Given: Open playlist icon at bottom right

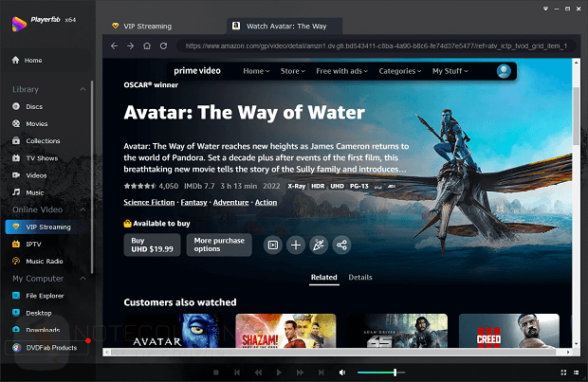Looking at the screenshot, I should [577, 373].
